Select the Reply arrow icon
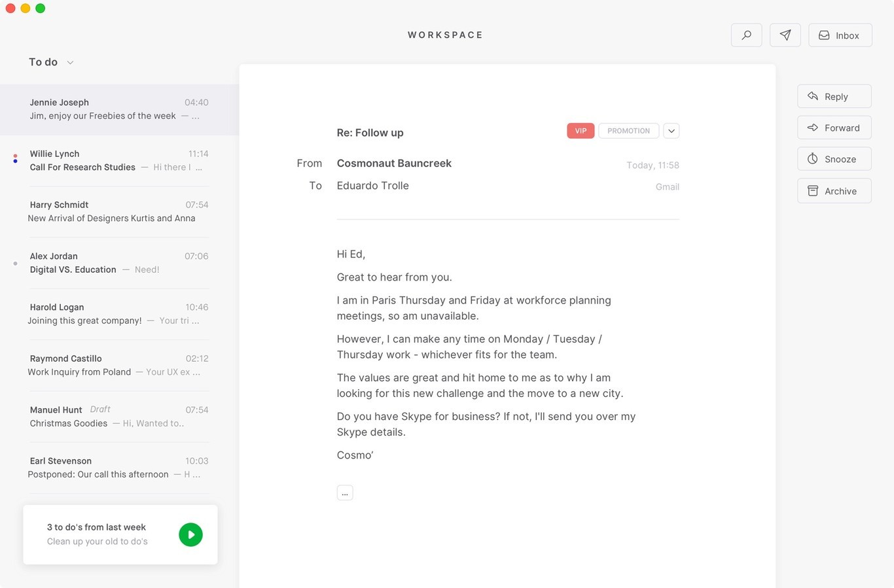This screenshot has width=894, height=588. pyautogui.click(x=813, y=95)
